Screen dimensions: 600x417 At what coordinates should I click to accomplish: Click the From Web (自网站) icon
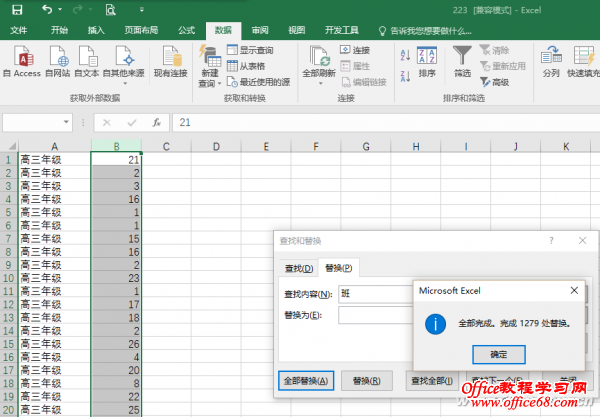pos(59,60)
